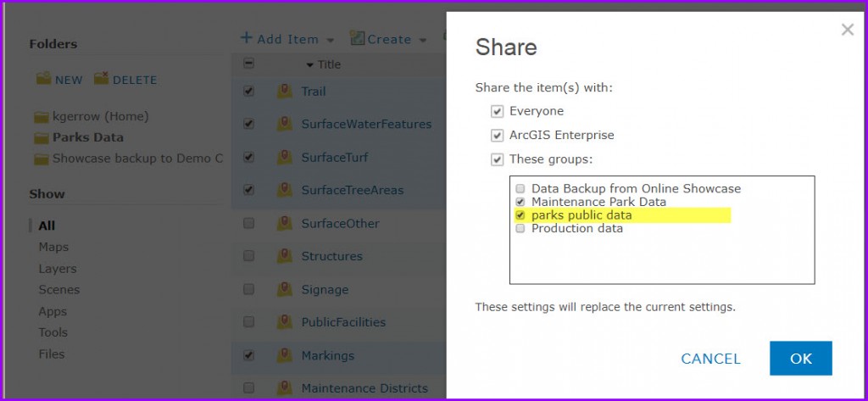Click the new folder icon

click(43, 79)
